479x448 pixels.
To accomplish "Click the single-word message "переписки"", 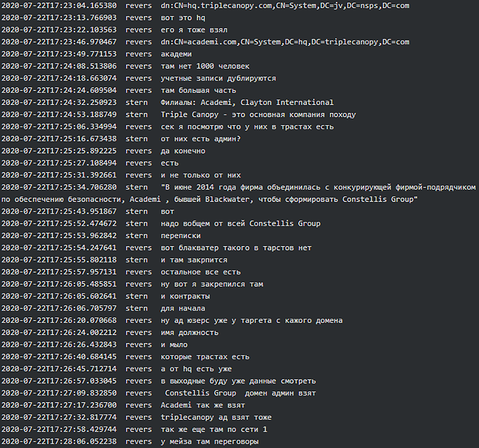I will [180, 235].
